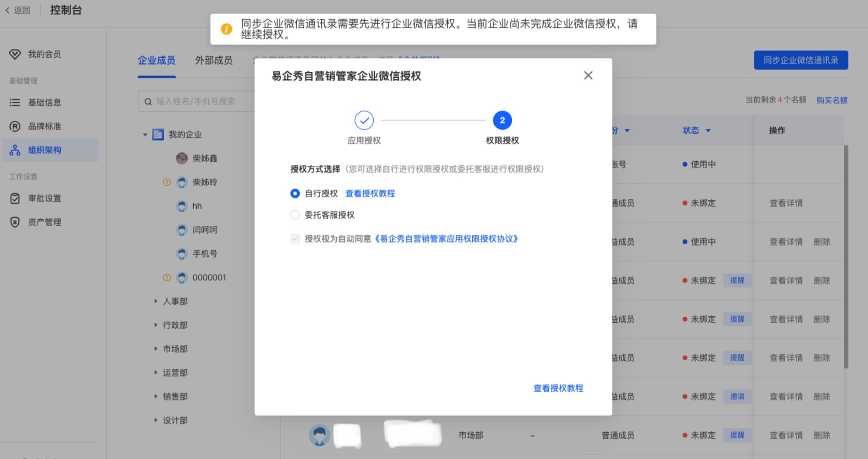Expand the 设计部 department

pos(156,420)
